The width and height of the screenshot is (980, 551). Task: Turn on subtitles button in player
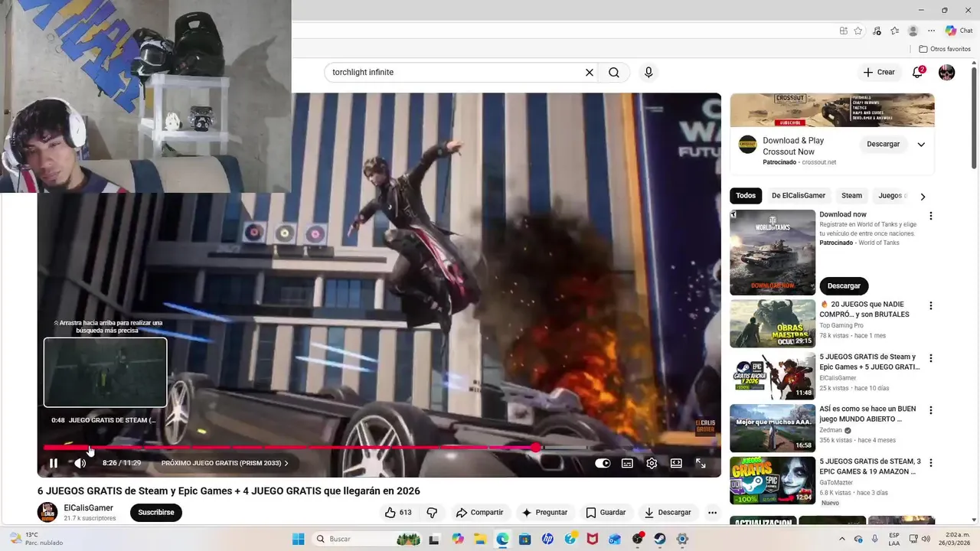[627, 463]
